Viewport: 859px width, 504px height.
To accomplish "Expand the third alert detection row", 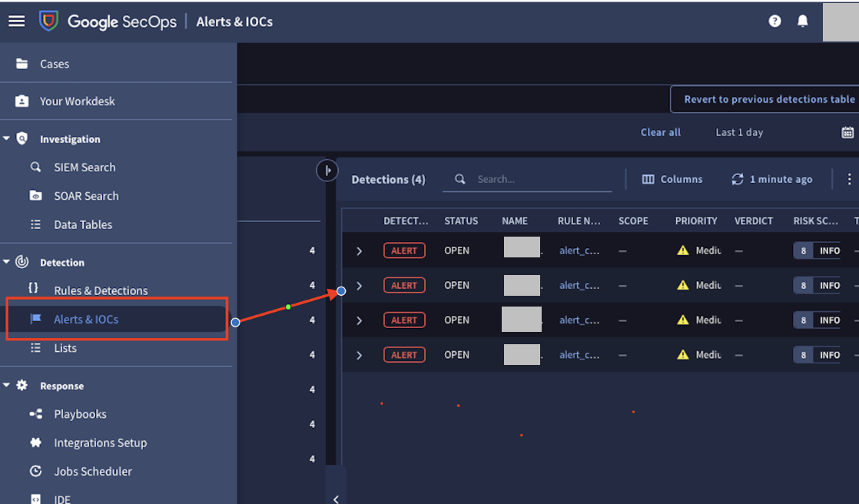I will [x=359, y=320].
